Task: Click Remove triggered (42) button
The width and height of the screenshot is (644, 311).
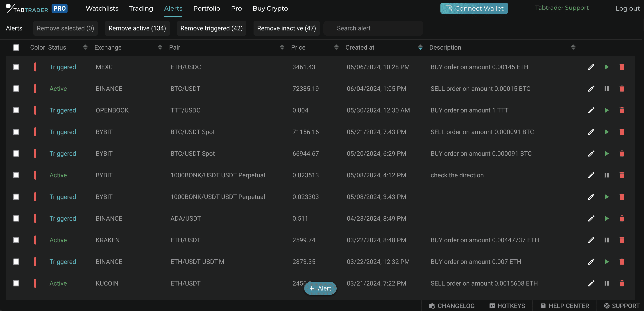Action: [211, 28]
